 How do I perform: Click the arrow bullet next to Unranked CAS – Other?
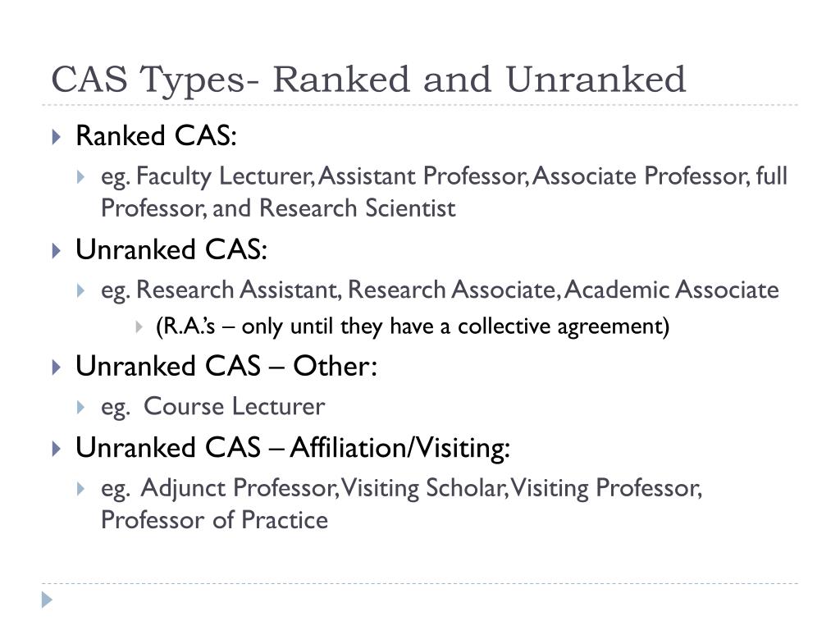pyautogui.click(x=57, y=367)
